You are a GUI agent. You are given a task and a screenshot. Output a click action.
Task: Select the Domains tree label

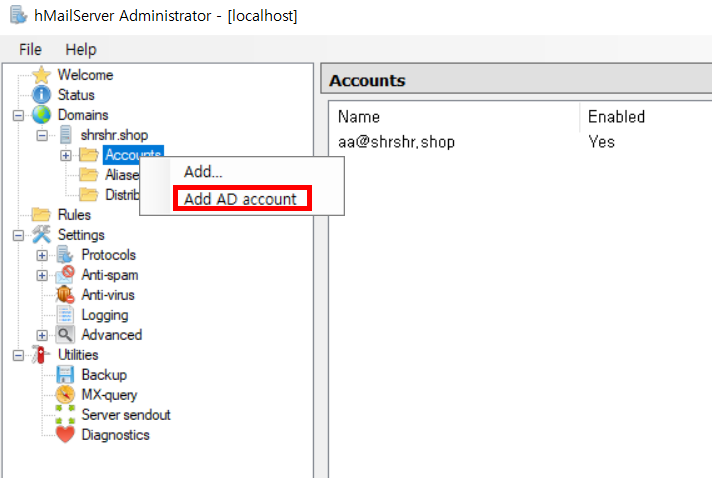pos(83,115)
